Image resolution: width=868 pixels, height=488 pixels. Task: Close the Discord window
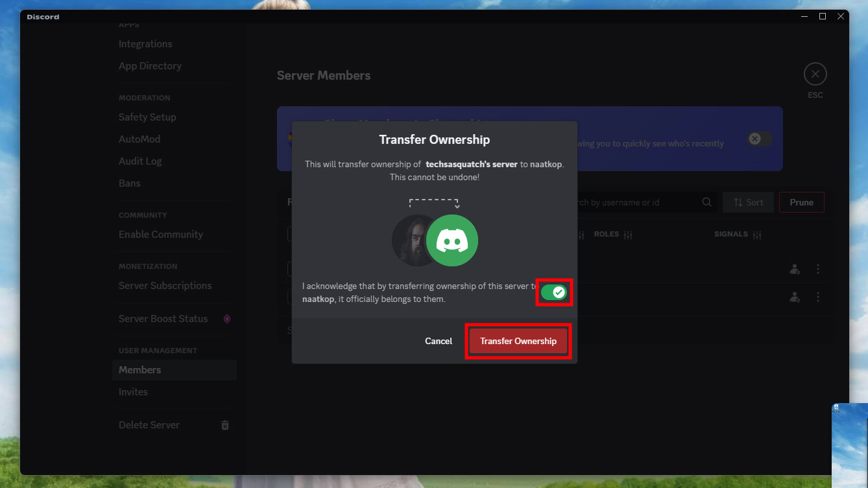[x=841, y=17]
